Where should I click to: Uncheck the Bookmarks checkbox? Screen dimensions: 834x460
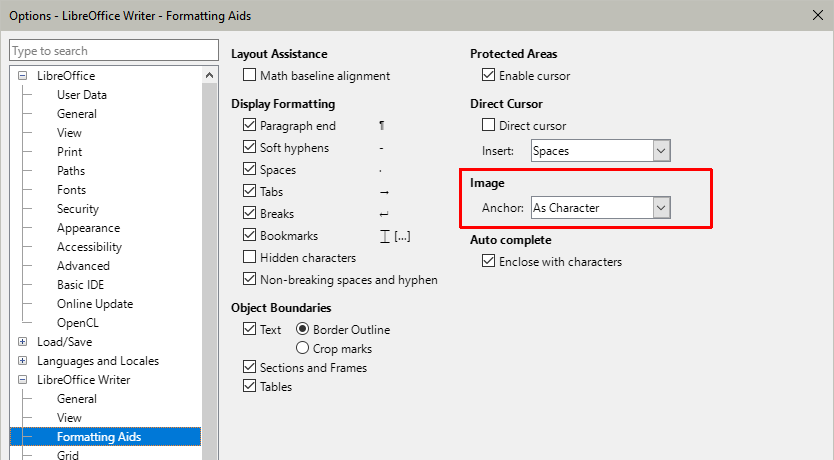[250, 236]
